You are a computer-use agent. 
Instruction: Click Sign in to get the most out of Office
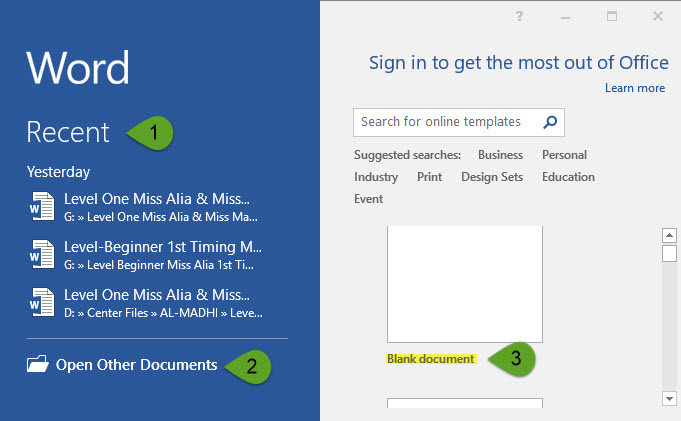coord(519,63)
